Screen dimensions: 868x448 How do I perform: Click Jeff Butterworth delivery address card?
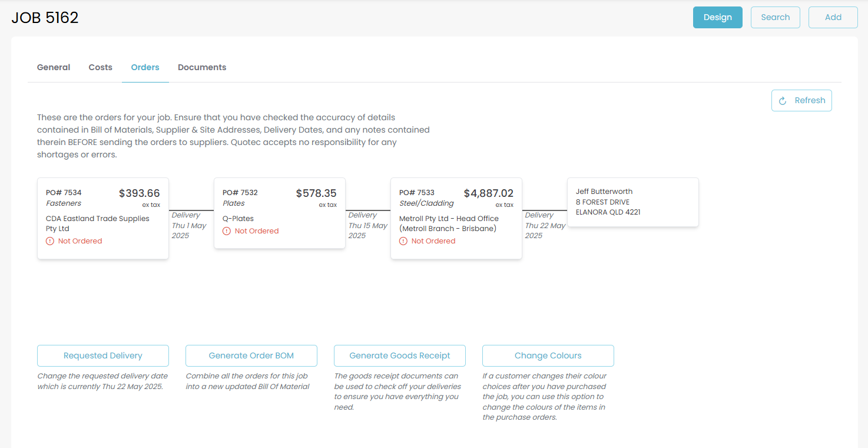(x=632, y=202)
